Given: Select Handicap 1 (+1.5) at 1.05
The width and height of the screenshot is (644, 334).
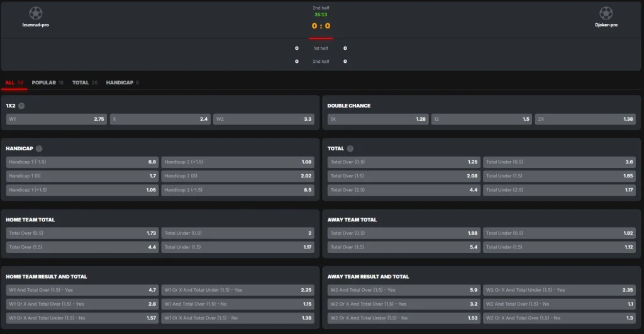Looking at the screenshot, I should tap(82, 190).
